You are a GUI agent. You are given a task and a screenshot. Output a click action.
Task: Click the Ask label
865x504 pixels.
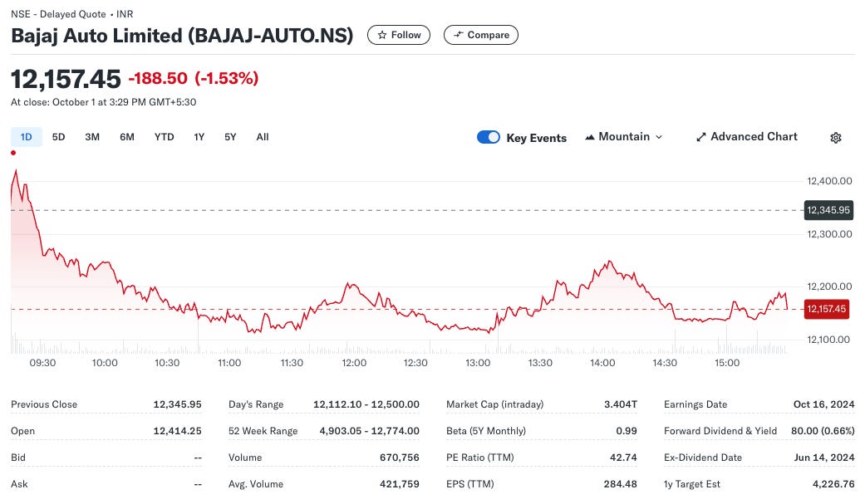[19, 483]
